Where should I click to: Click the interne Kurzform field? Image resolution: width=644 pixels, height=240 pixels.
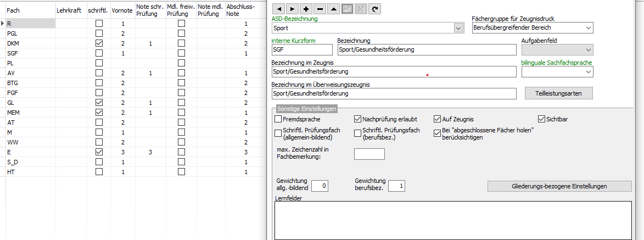click(302, 50)
